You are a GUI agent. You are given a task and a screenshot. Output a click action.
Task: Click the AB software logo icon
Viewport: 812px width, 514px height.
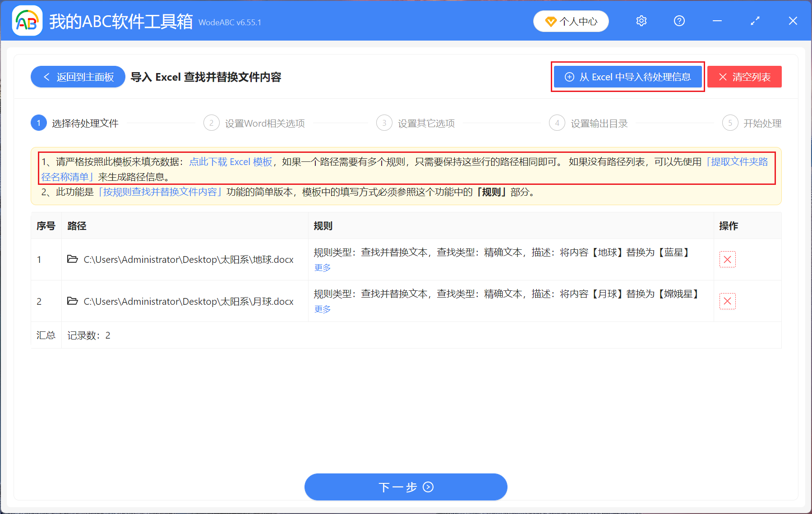(x=27, y=21)
